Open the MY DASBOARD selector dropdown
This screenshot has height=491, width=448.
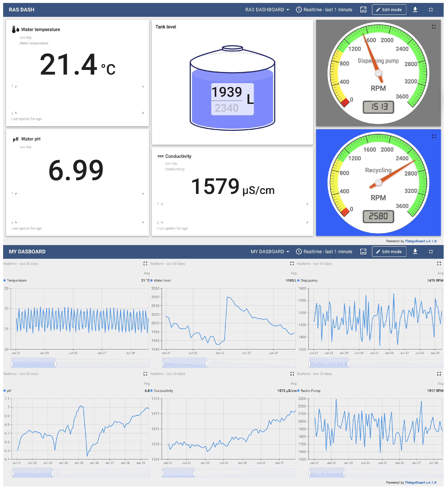pos(270,252)
